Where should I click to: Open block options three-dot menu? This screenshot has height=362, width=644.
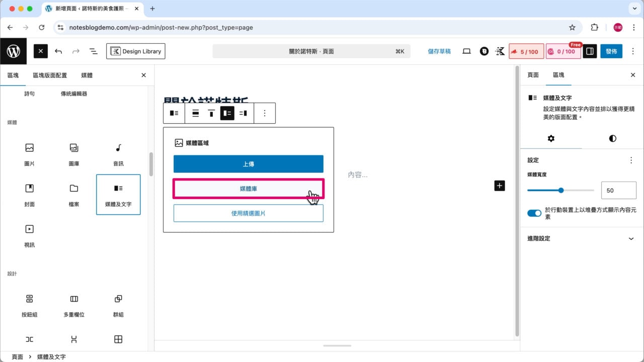coord(265,113)
